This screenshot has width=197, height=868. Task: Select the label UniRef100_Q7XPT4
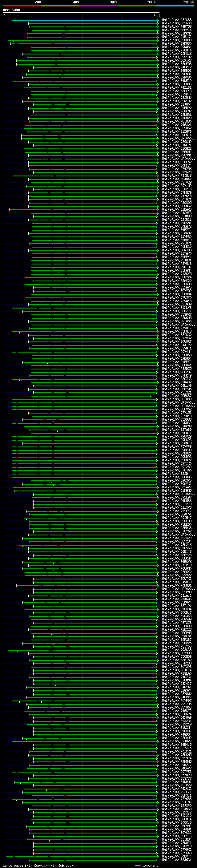[x=177, y=94]
